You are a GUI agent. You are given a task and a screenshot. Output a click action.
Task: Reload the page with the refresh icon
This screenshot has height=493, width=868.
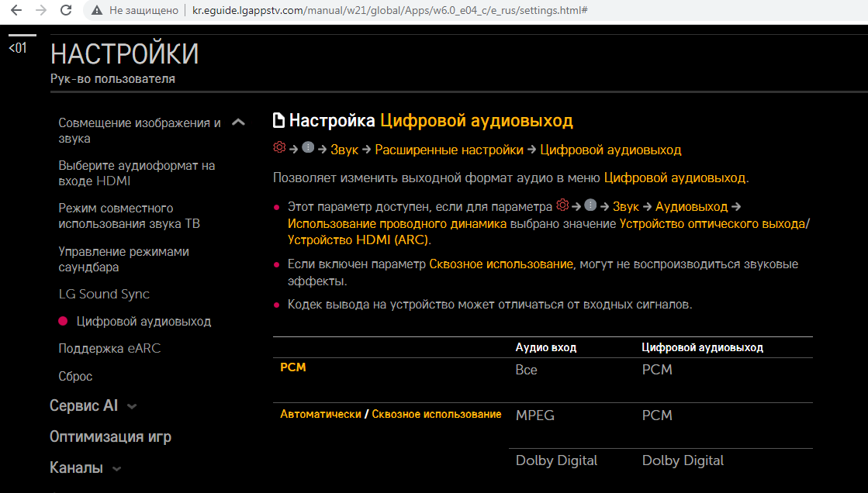point(66,11)
